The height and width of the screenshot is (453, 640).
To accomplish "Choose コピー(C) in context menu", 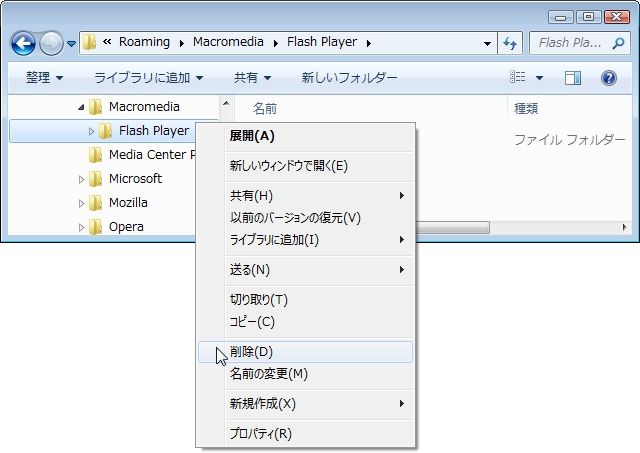I will [305, 322].
